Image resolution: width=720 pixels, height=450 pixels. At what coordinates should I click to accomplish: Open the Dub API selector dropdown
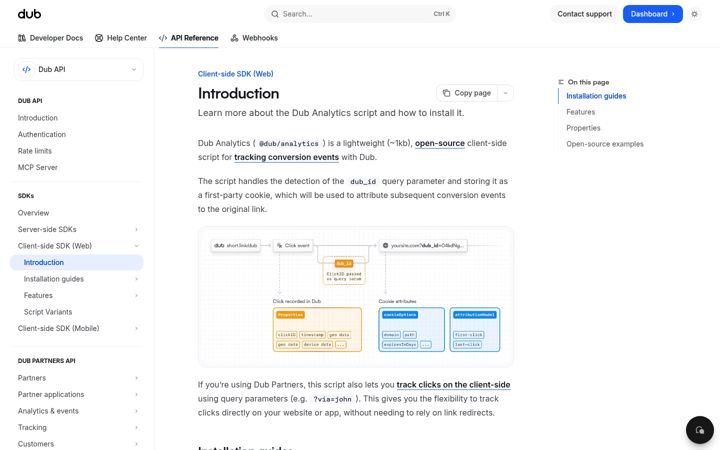pyautogui.click(x=79, y=69)
